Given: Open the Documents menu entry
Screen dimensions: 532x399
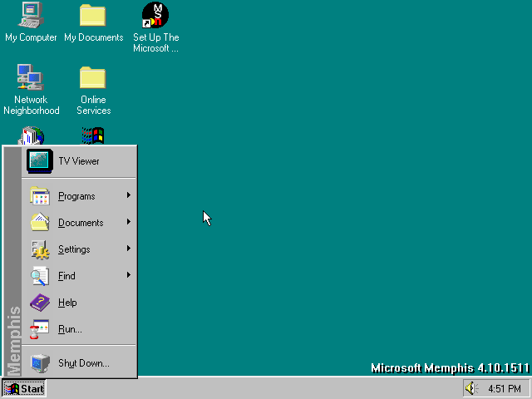Looking at the screenshot, I should click(x=79, y=222).
